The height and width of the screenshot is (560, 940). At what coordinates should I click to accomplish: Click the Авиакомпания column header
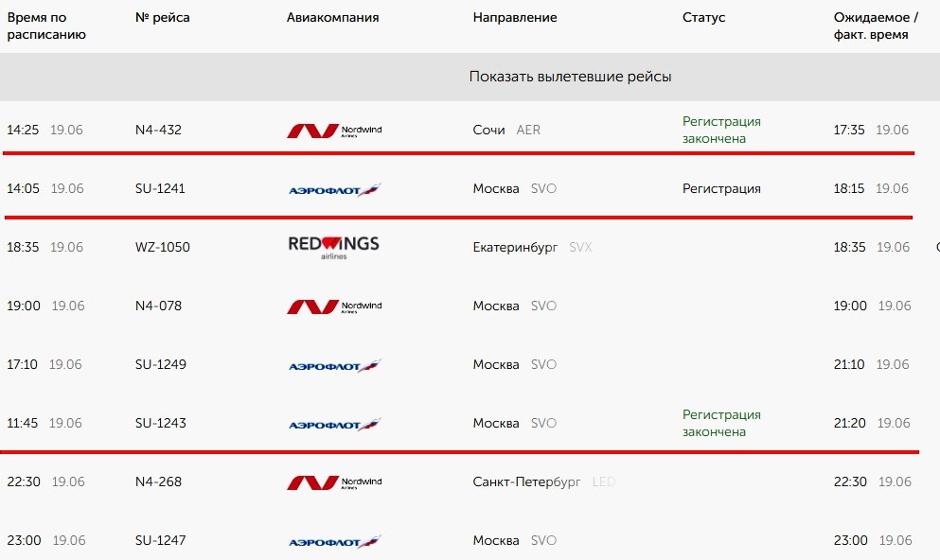[x=332, y=17]
